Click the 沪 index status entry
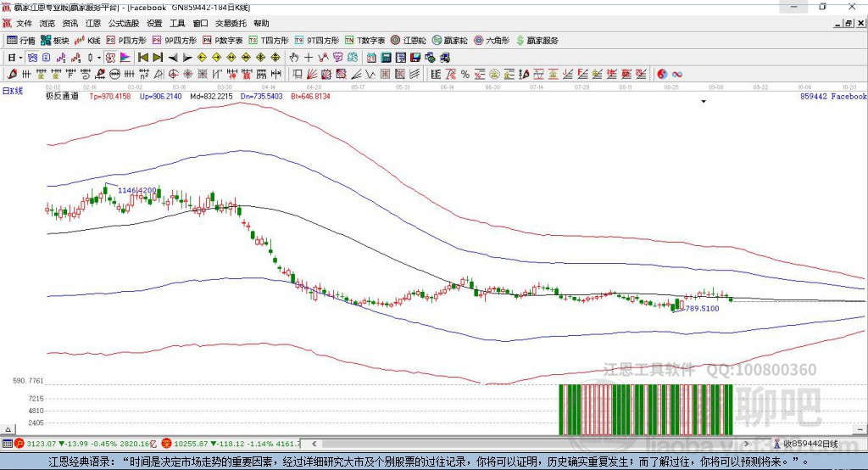868x470 pixels. 86,444
